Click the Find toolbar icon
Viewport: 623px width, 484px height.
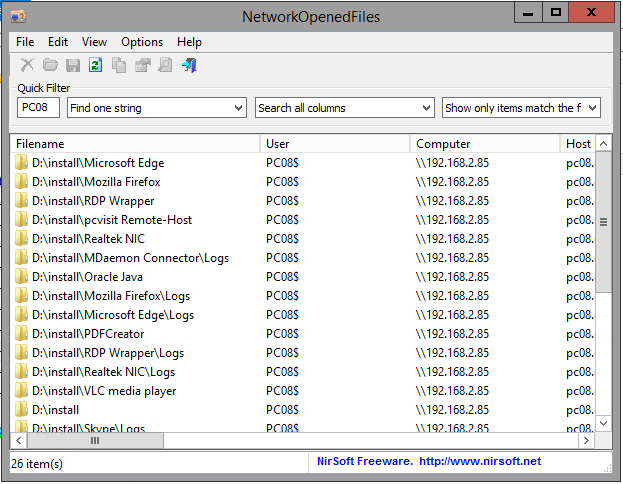tap(165, 66)
